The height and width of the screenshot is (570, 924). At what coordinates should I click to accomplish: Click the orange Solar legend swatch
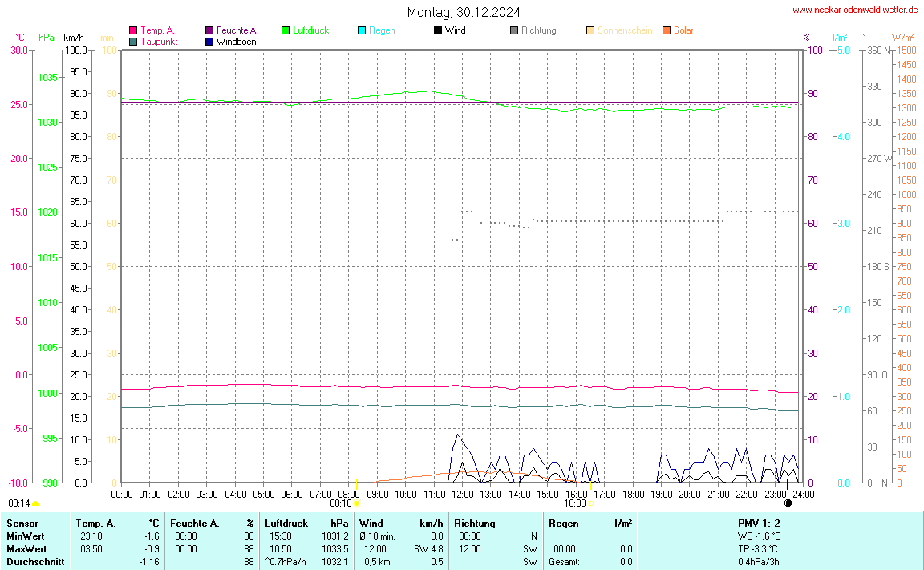click(667, 30)
